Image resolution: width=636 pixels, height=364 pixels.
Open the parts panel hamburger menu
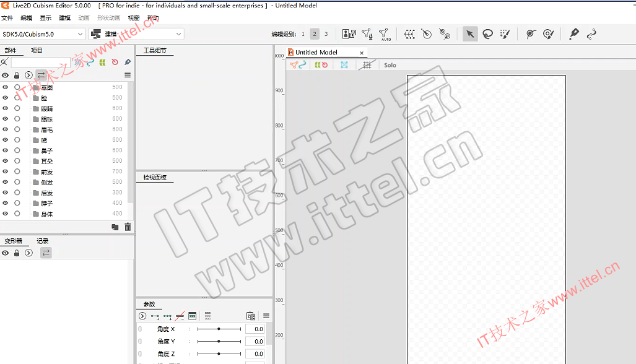[128, 76]
